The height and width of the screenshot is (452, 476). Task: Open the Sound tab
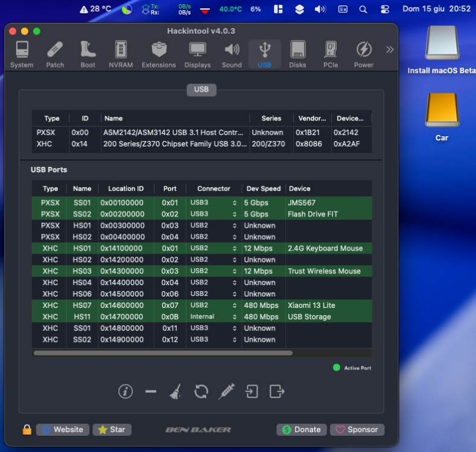click(232, 55)
